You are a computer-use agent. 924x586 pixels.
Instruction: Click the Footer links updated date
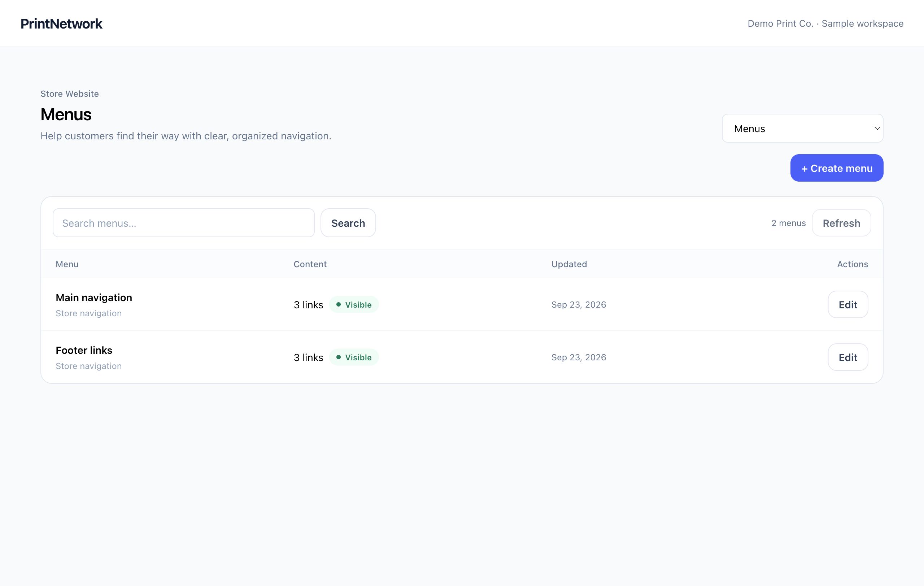[x=579, y=357]
